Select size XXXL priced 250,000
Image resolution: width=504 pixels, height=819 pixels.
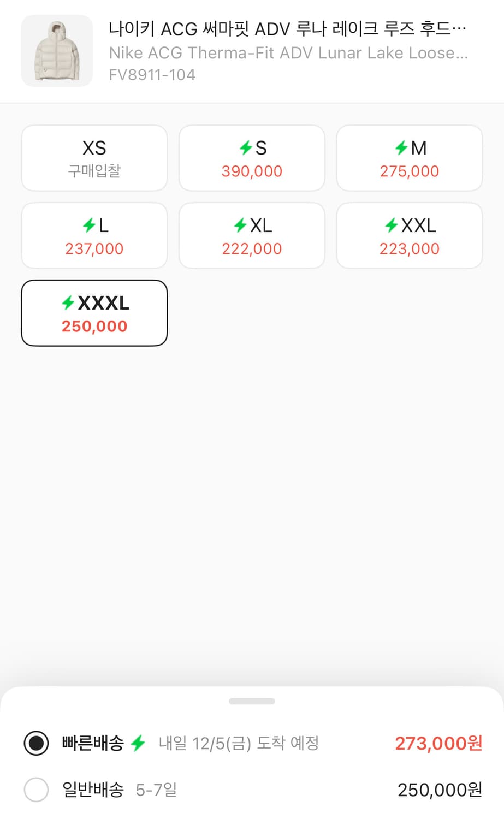click(x=94, y=313)
